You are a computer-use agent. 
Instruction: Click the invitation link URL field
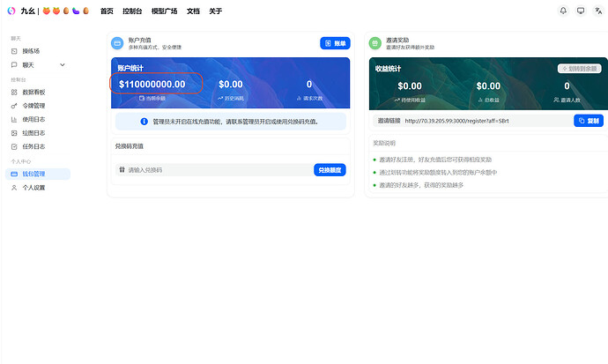tap(473, 121)
